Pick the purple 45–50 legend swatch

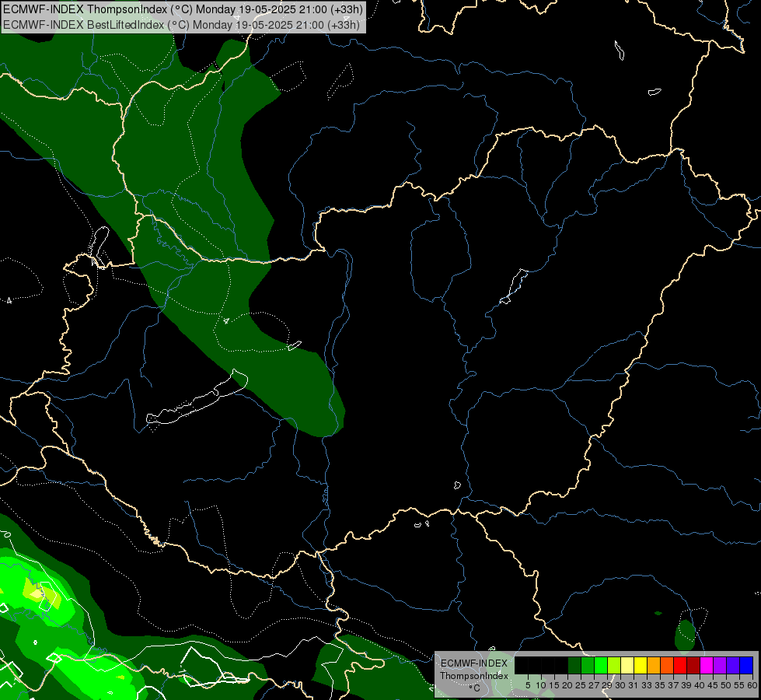[720, 665]
